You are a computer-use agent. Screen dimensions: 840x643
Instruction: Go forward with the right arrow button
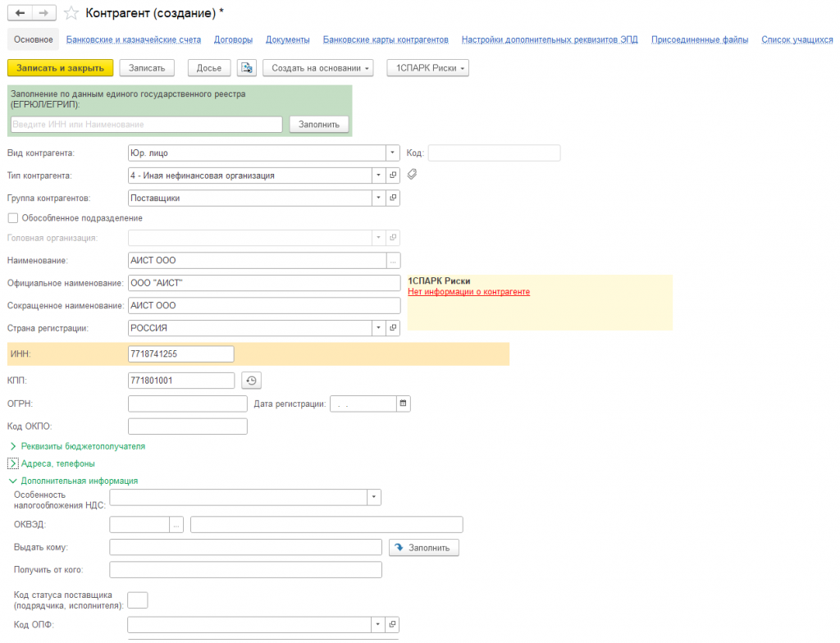coord(43,13)
